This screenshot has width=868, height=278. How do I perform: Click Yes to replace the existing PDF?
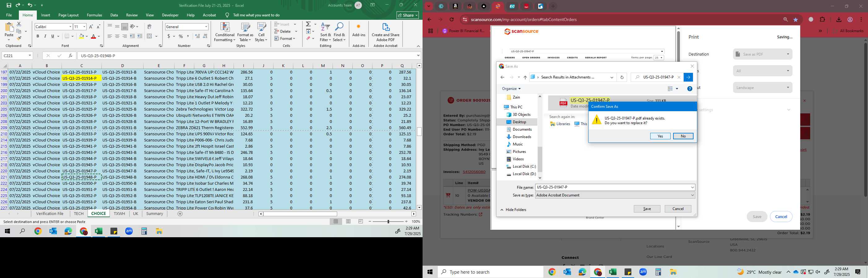660,136
